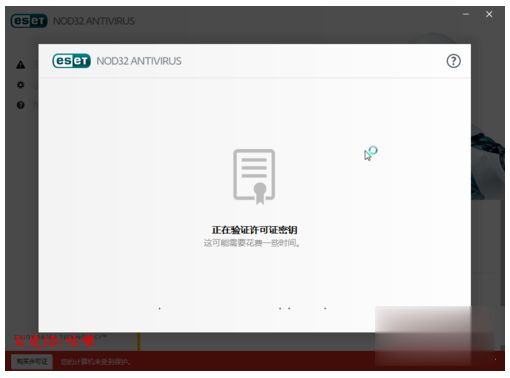Click the ESET logo in the dialog header
The image size is (510, 378).
pos(71,61)
